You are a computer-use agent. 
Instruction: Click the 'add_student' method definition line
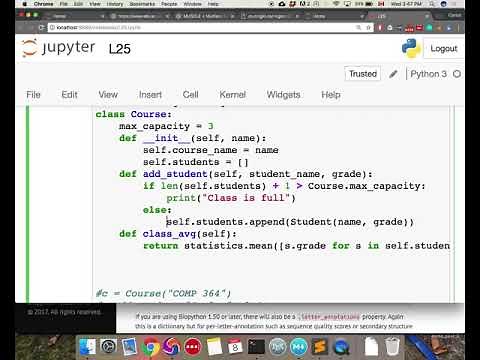pos(246,174)
